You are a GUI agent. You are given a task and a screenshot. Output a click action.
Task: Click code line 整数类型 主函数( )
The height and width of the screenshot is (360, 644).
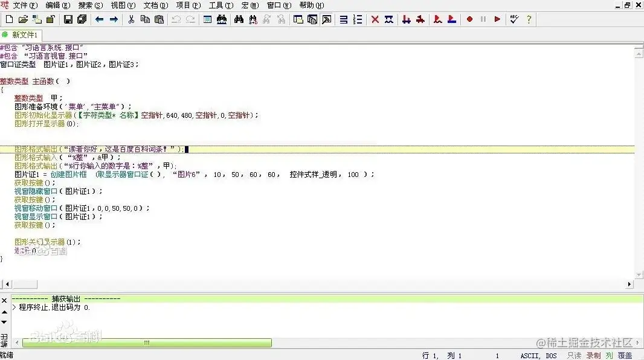coord(35,82)
